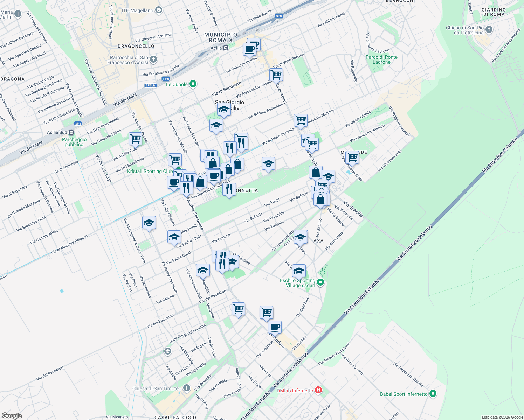The width and height of the screenshot is (524, 420).
Task: Click the hospital icon at DMlab Infernetto
Action: 318,391
